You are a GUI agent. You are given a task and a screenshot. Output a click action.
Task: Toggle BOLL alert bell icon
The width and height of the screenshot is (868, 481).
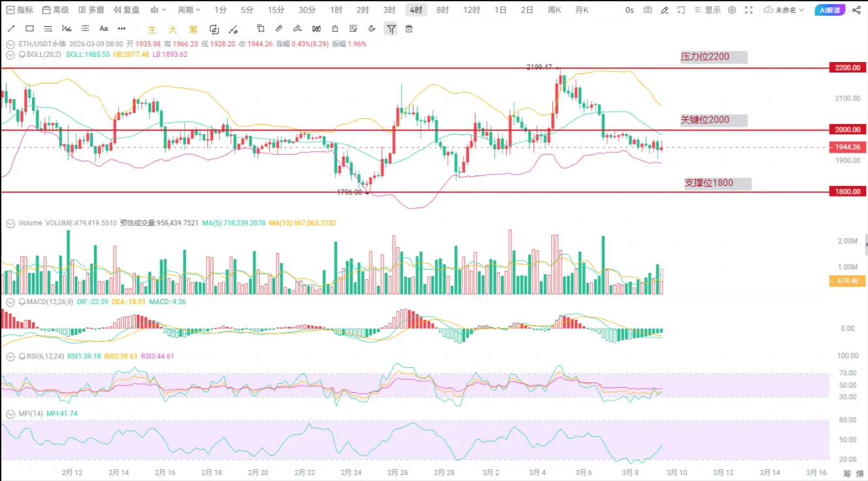pos(22,55)
